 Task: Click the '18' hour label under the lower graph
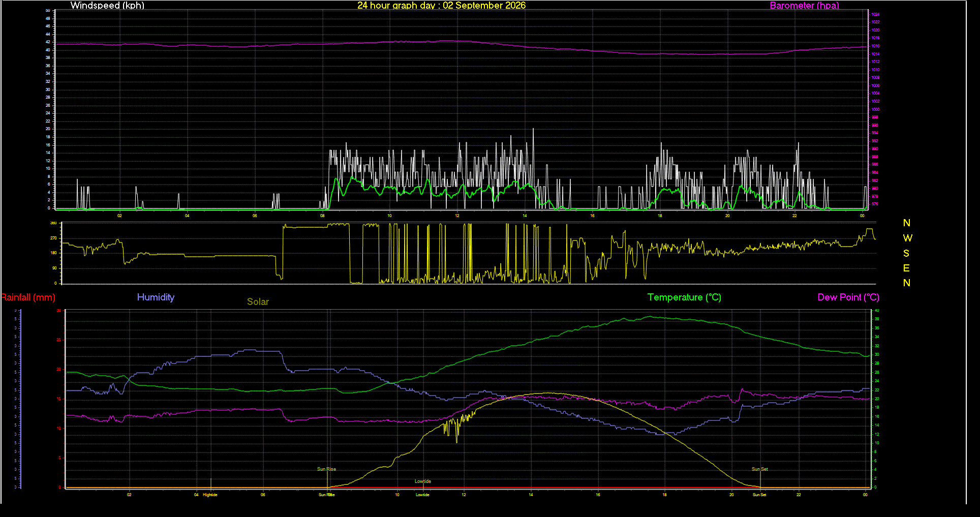tap(664, 495)
